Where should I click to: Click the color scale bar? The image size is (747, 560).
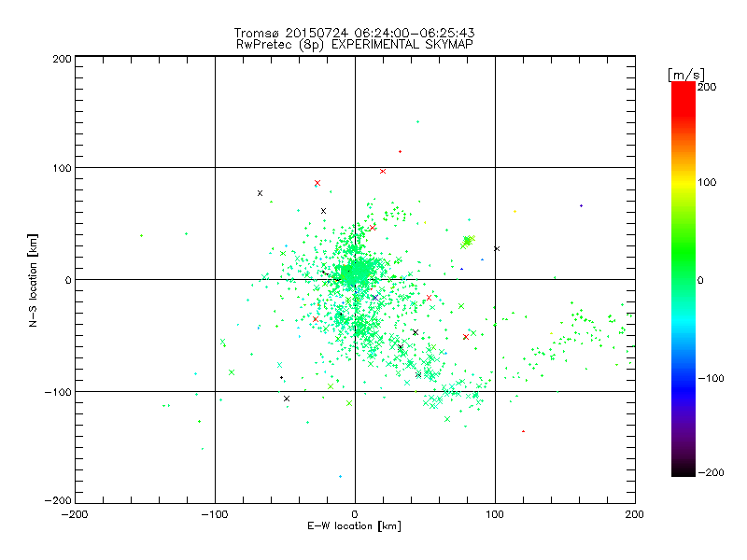[x=684, y=279]
